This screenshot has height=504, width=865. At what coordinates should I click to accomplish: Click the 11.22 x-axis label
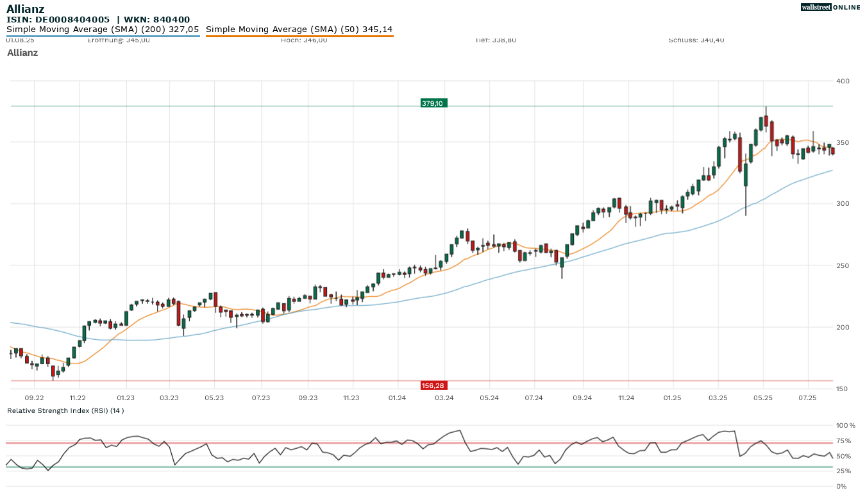(78, 398)
